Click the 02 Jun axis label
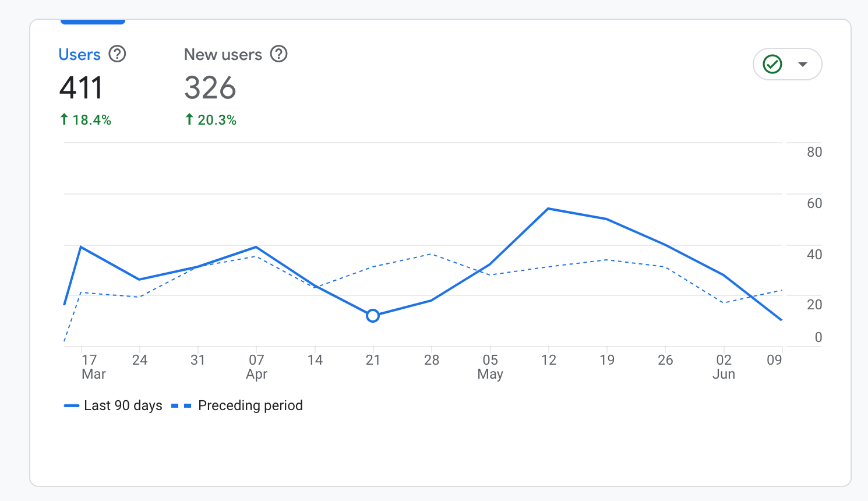Viewport: 868px width, 501px height. 724,367
